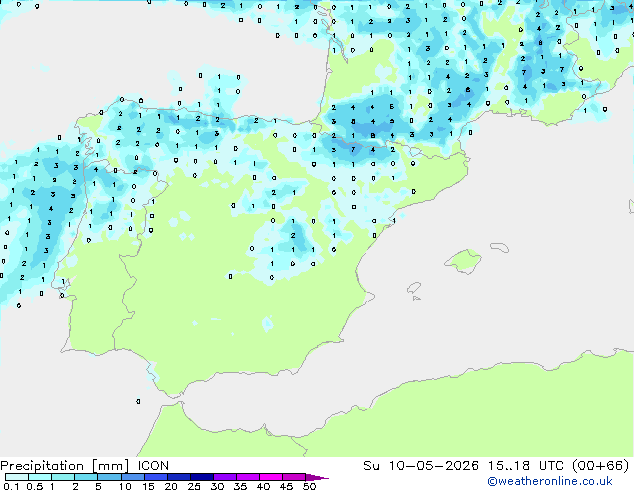Click the "Su 10-05-2026" date text
This screenshot has height=490, width=634.
(x=421, y=466)
